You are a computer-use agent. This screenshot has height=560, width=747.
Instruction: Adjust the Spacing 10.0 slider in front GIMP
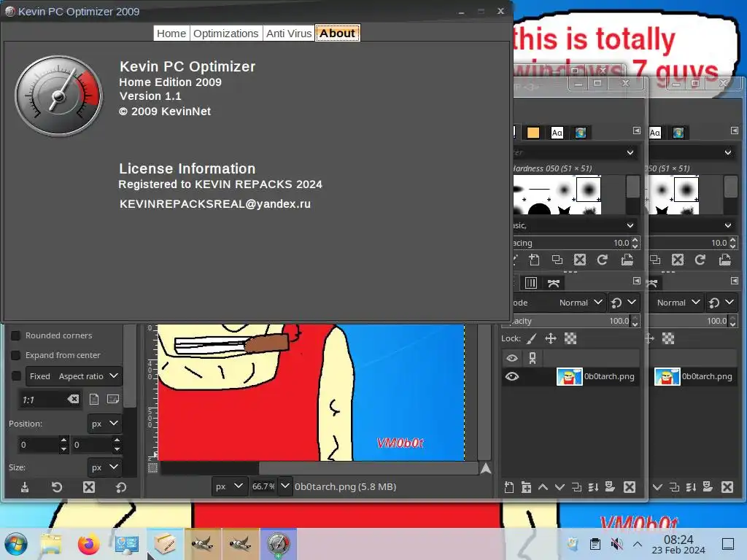tap(576, 243)
